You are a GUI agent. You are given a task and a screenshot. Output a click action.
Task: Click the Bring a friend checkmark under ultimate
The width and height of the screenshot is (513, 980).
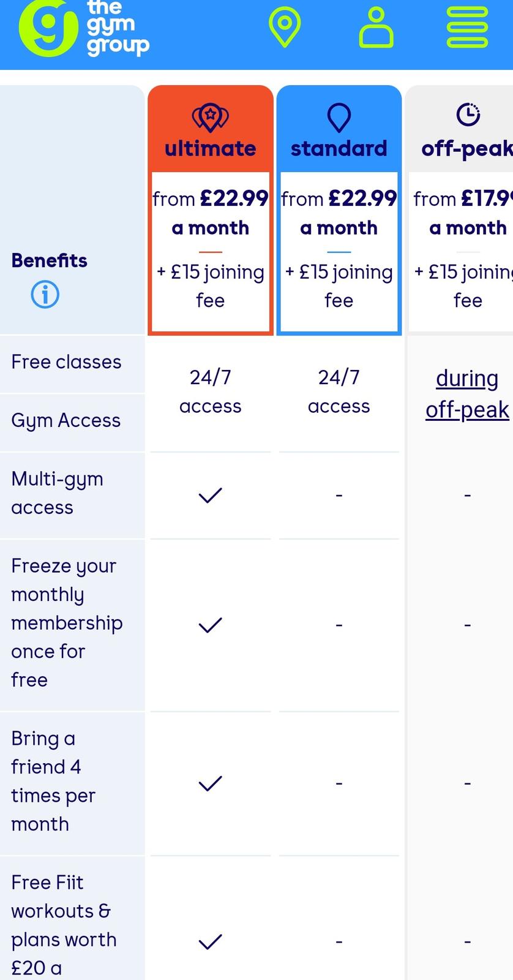[210, 783]
